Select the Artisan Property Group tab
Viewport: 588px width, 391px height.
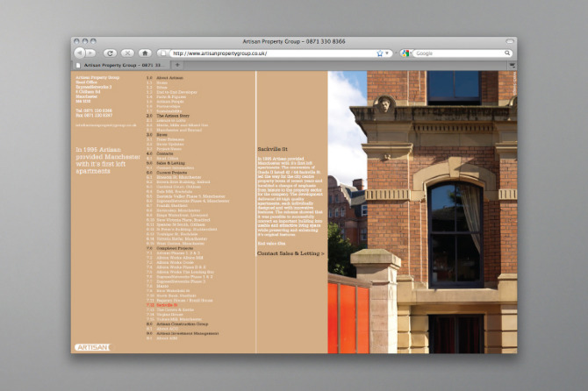pyautogui.click(x=121, y=65)
